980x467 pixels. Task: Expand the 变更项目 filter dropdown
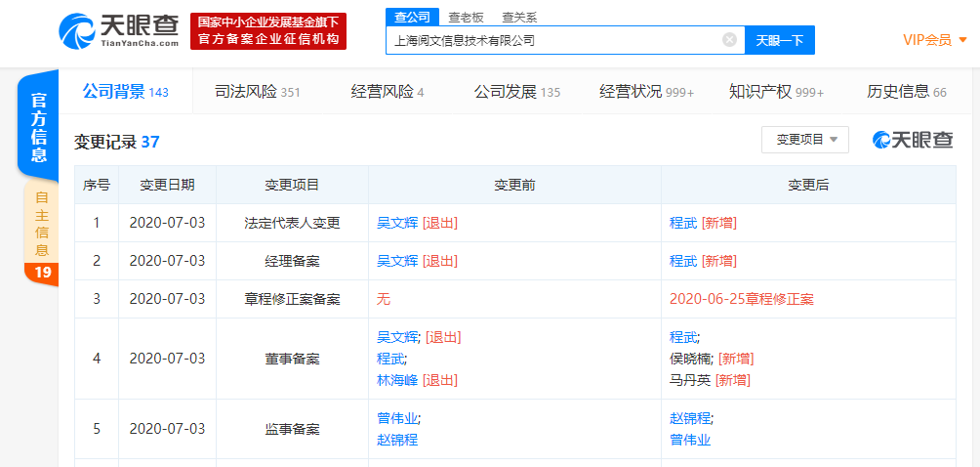[x=805, y=140]
